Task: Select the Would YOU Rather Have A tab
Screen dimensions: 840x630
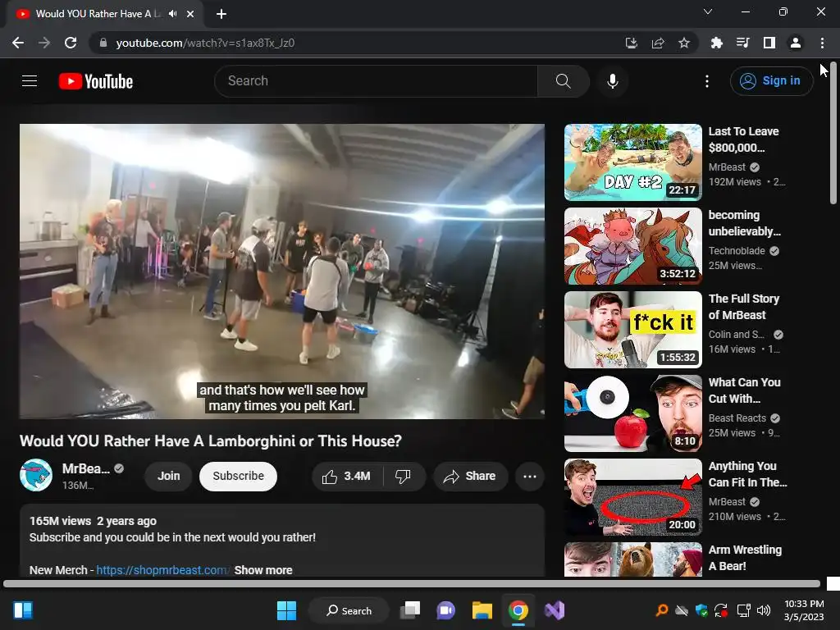Action: [x=98, y=14]
